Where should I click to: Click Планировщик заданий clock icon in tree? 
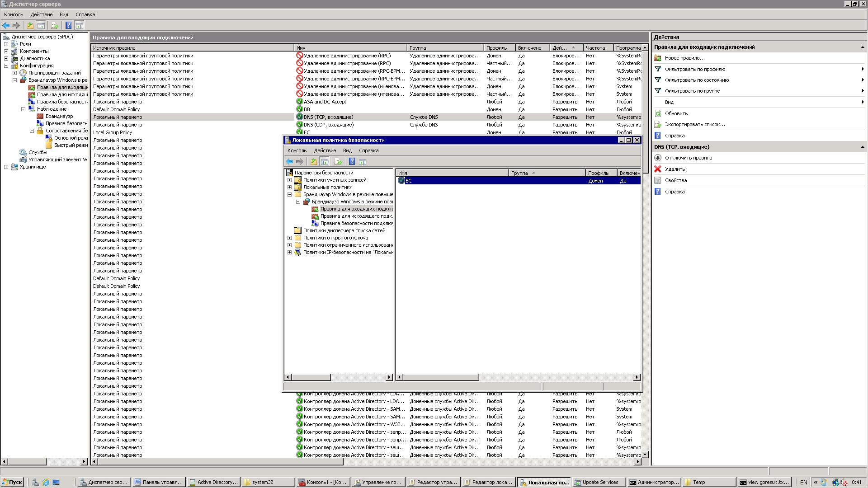click(x=23, y=73)
